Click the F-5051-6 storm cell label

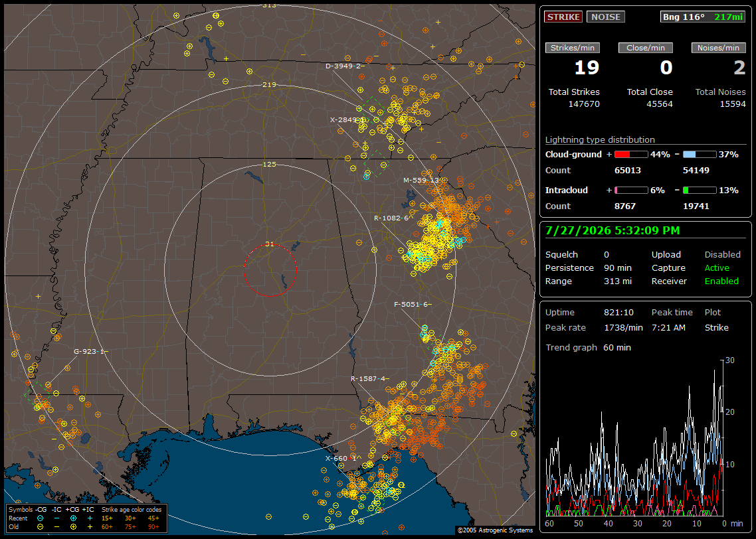[x=411, y=305]
